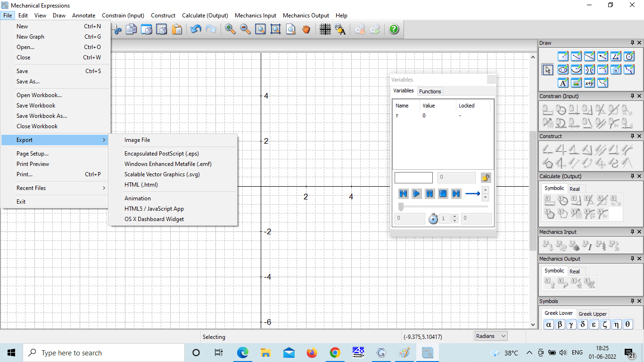Click animation mode down arrow

(x=486, y=197)
